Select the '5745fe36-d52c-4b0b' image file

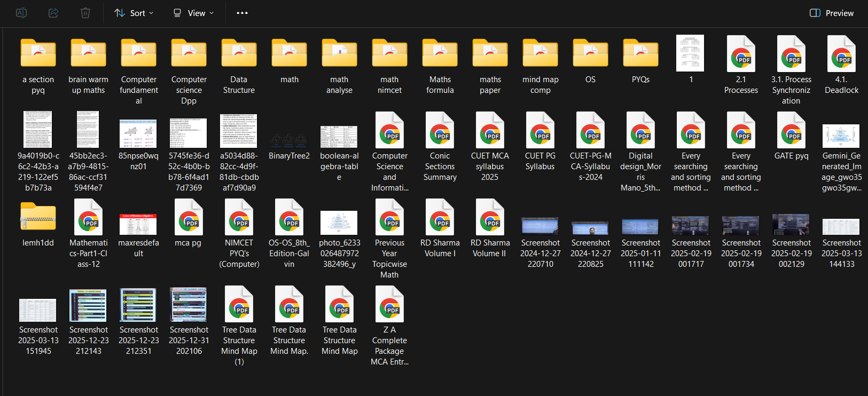189,133
